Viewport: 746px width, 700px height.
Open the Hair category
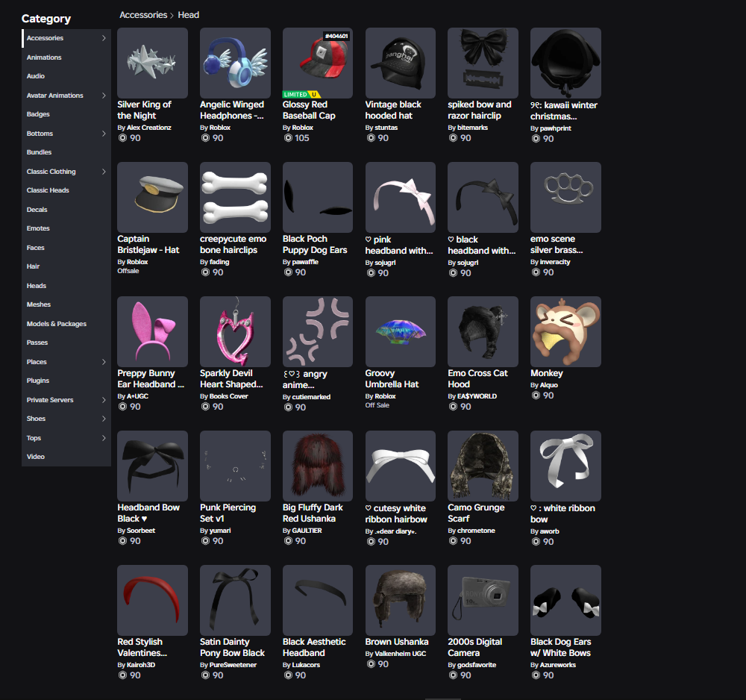pyautogui.click(x=34, y=266)
